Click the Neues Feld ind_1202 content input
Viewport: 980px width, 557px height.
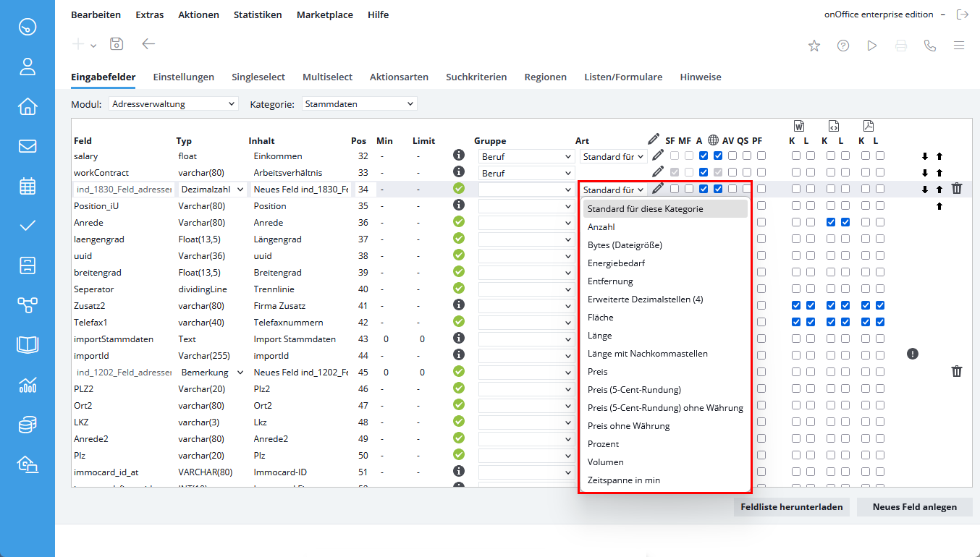[301, 373]
